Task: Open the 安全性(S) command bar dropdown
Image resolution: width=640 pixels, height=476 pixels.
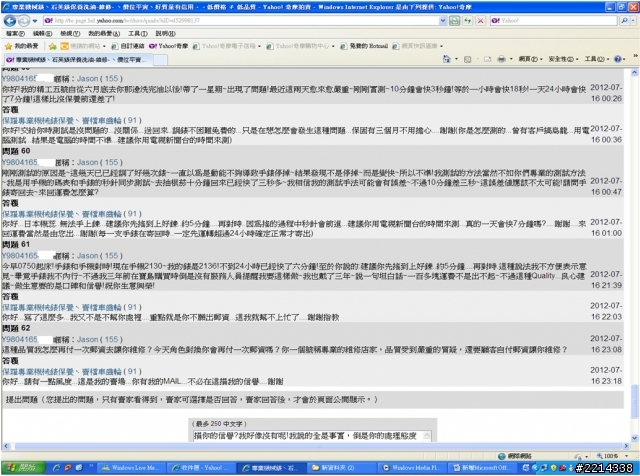Action: click(x=563, y=59)
